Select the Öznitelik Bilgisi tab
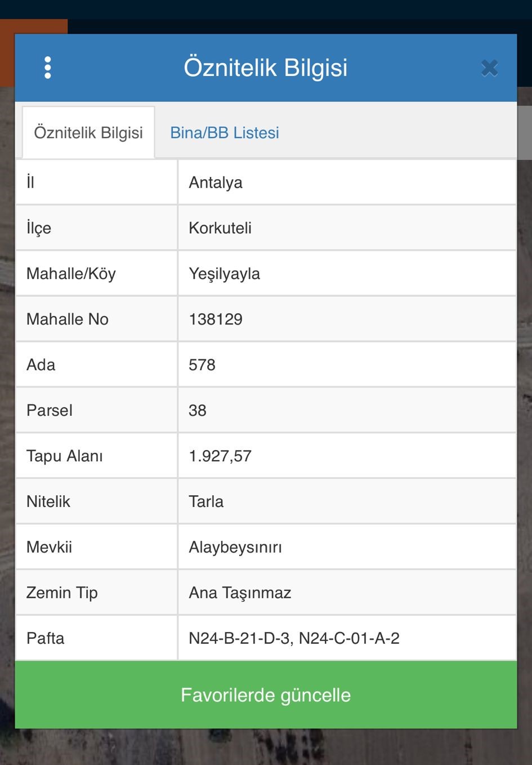The height and width of the screenshot is (765, 532). 88,133
